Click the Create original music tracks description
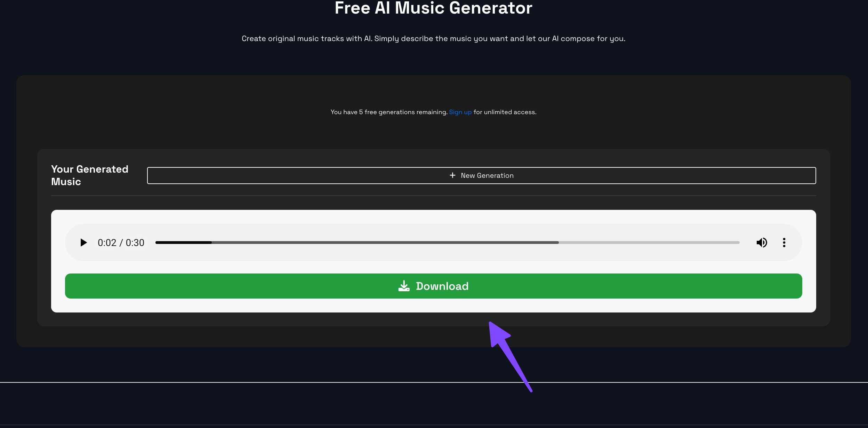The width and height of the screenshot is (868, 428). 433,39
